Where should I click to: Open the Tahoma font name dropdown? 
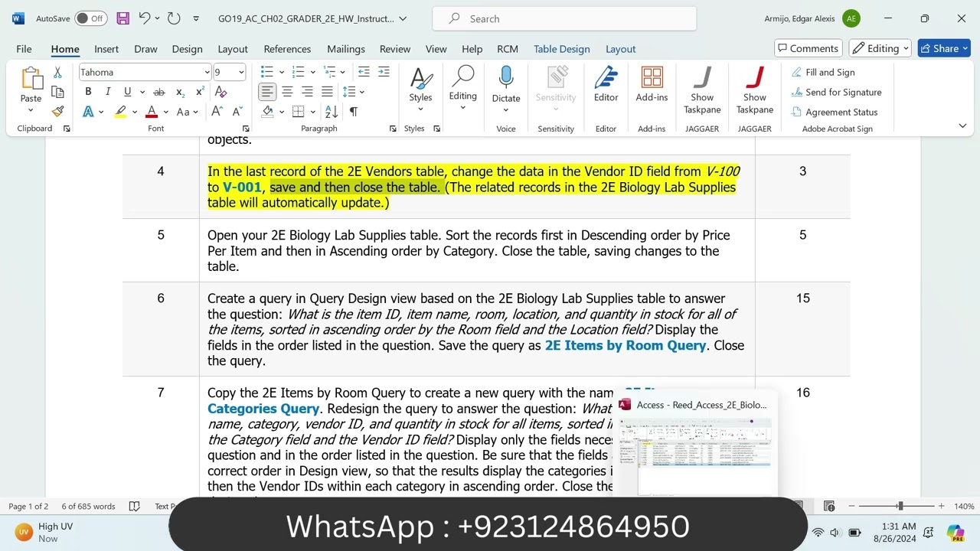click(x=207, y=73)
